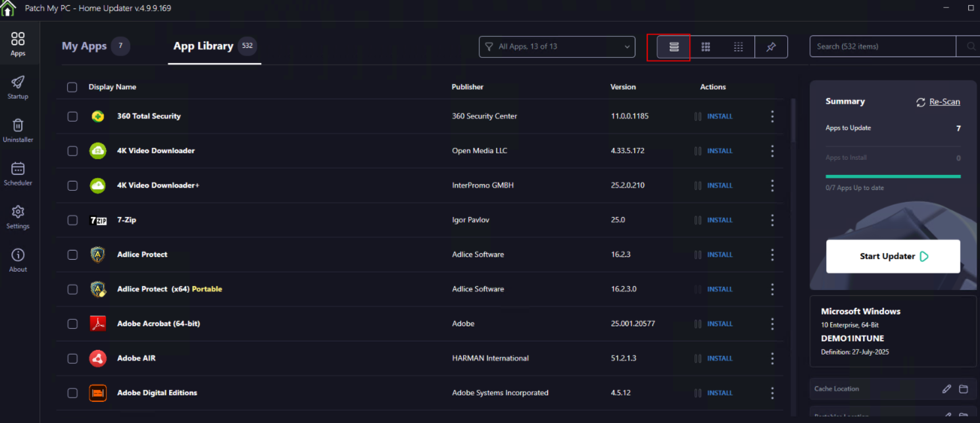The image size is (980, 423).
Task: Switch to list view layout icon
Action: pyautogui.click(x=674, y=47)
